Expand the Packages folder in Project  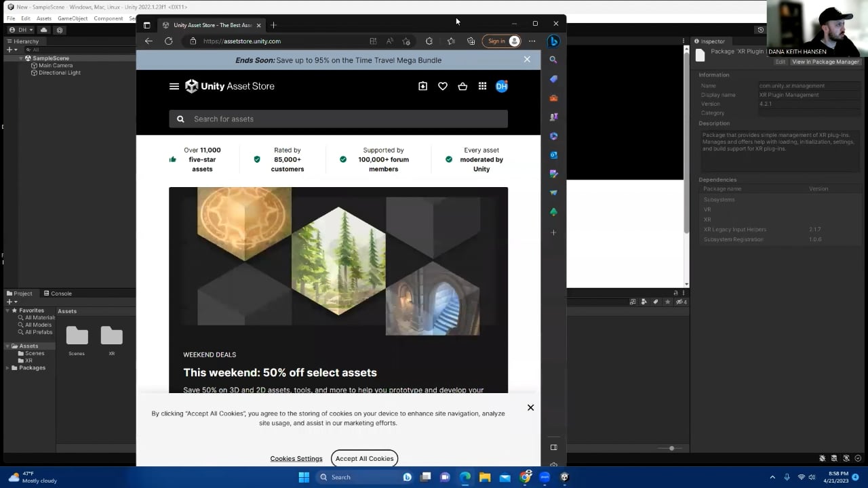click(x=7, y=367)
